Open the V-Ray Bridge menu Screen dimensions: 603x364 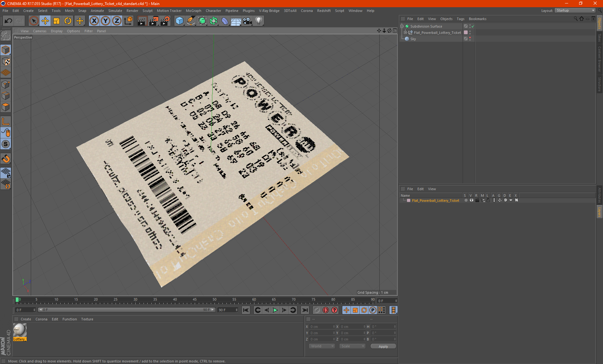[269, 11]
